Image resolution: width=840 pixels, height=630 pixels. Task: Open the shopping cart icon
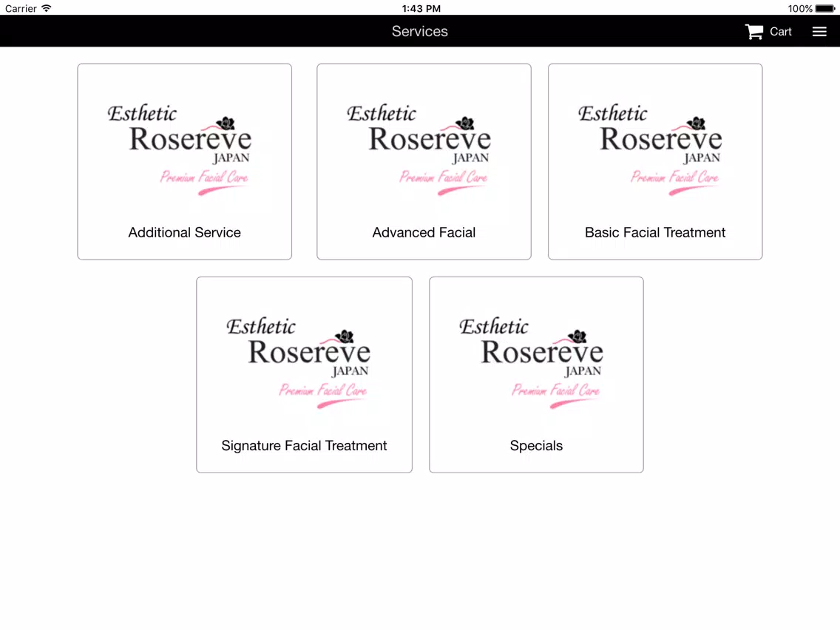coord(753,32)
